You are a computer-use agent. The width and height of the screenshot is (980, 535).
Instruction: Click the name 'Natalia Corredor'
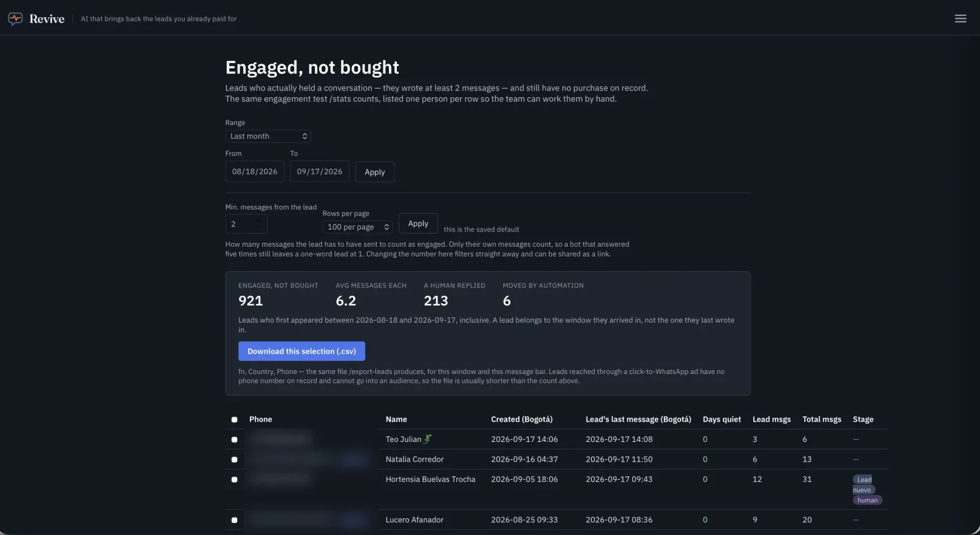pyautogui.click(x=415, y=459)
